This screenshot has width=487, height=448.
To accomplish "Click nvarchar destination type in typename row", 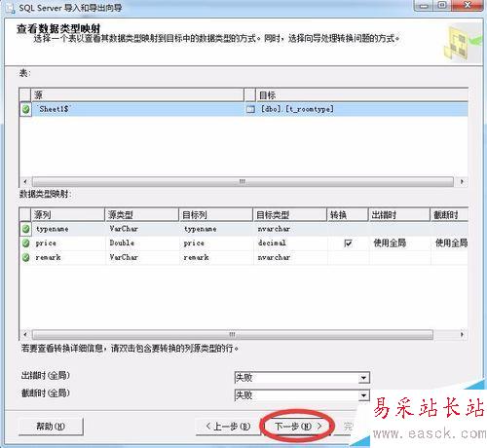I will pyautogui.click(x=290, y=229).
